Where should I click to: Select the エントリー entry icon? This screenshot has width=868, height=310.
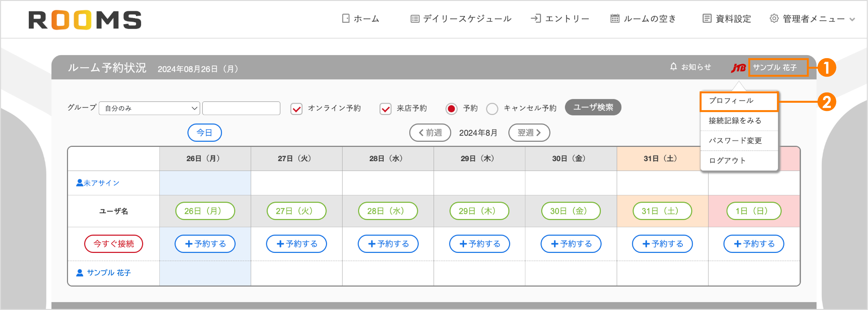[x=536, y=19]
